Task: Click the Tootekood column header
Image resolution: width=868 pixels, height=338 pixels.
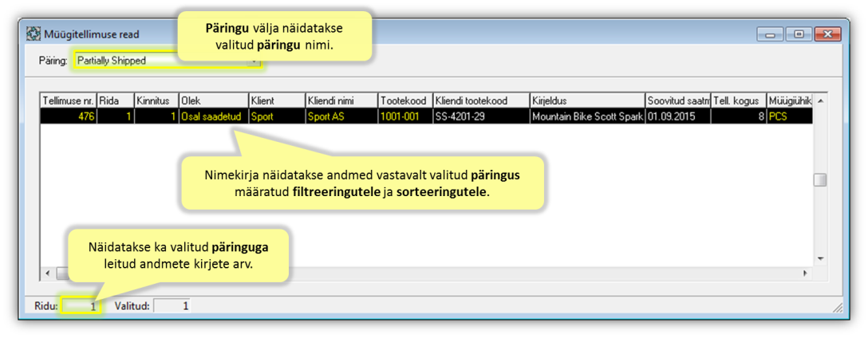Action: click(404, 101)
